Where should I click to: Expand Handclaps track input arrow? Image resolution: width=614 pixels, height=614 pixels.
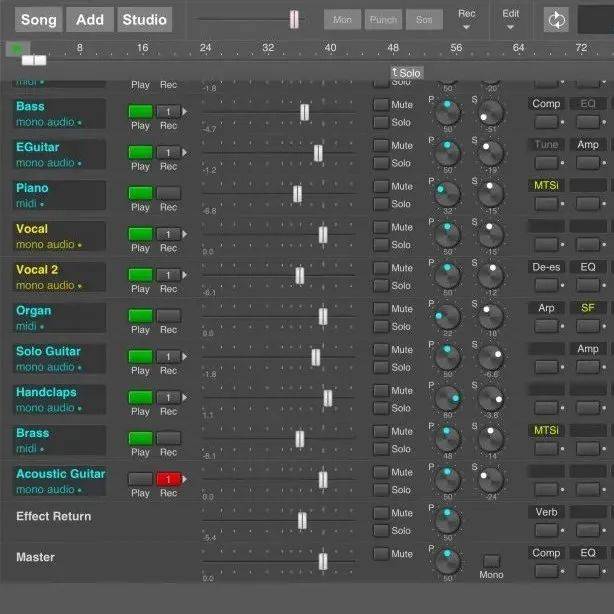tap(184, 397)
